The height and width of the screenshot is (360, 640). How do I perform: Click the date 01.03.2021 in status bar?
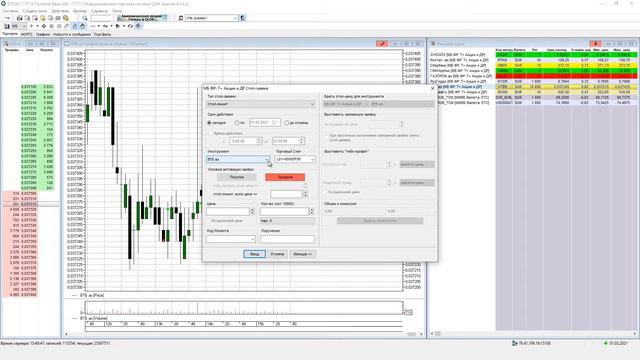pyautogui.click(x=618, y=343)
